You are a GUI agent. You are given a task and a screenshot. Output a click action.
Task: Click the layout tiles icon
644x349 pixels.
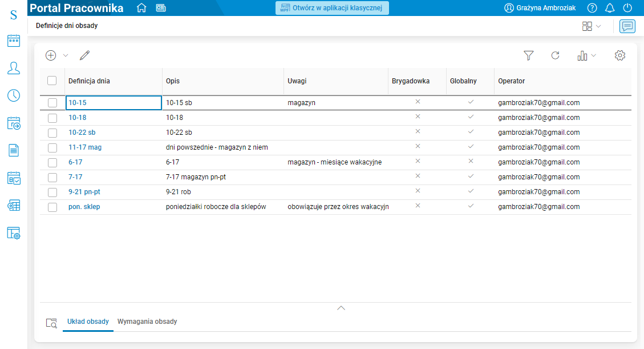587,26
